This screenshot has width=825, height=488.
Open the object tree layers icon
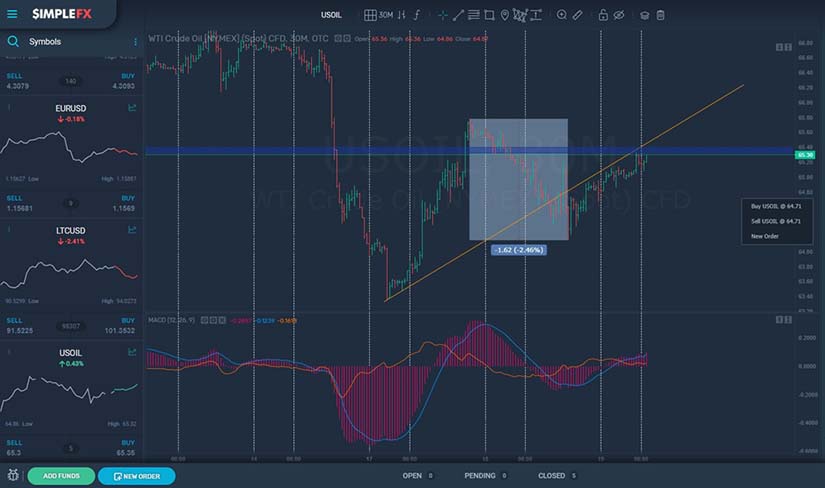pyautogui.click(x=645, y=15)
